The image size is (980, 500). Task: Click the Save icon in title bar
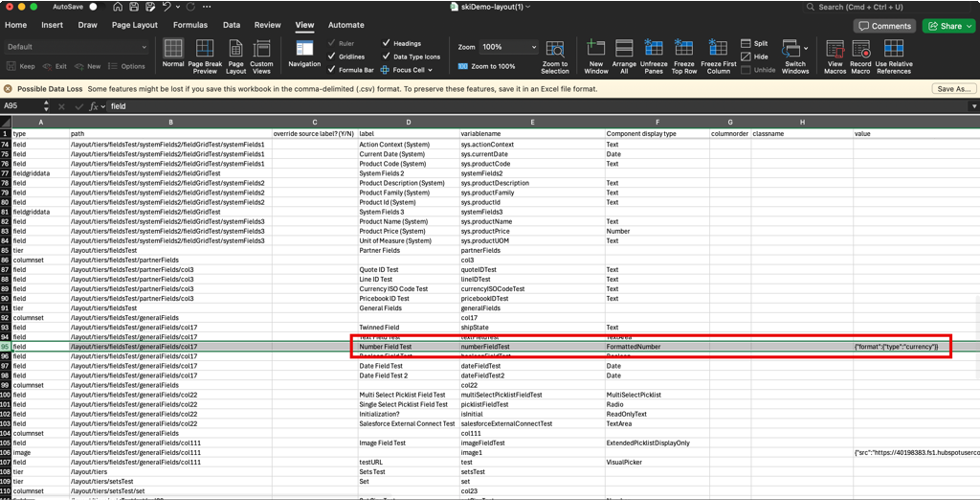pyautogui.click(x=134, y=7)
